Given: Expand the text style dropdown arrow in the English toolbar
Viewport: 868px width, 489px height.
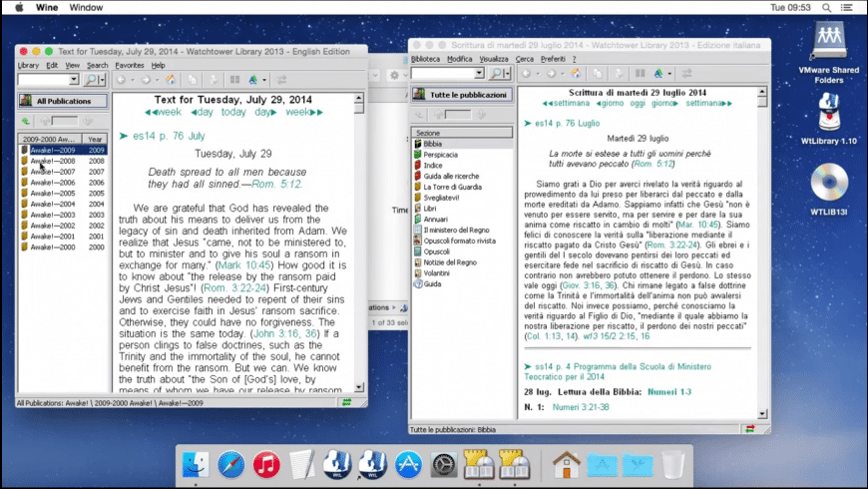Looking at the screenshot, I should click(x=265, y=80).
